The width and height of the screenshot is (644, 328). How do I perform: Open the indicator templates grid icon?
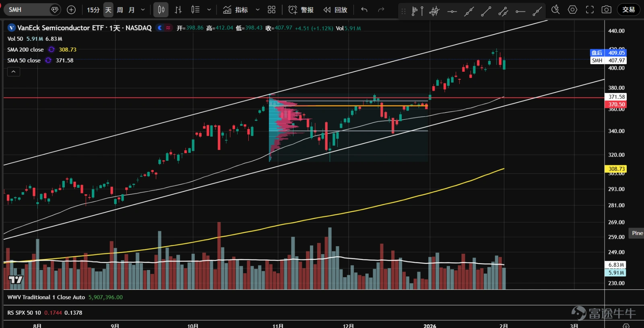[272, 10]
